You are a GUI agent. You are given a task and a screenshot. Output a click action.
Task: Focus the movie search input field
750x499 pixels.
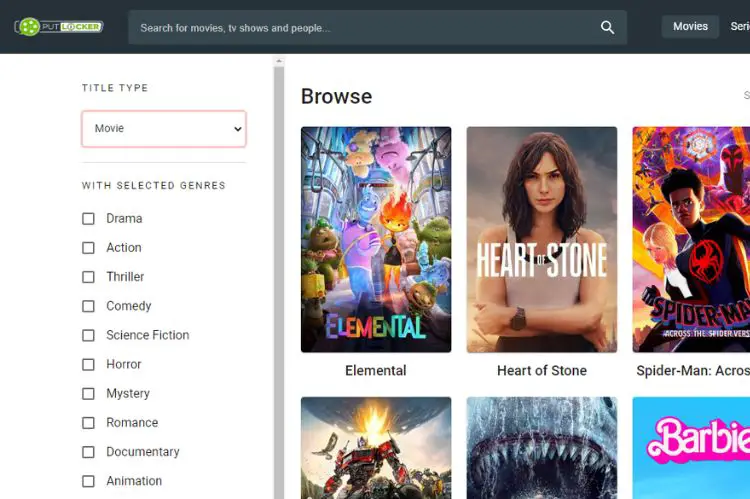(377, 28)
